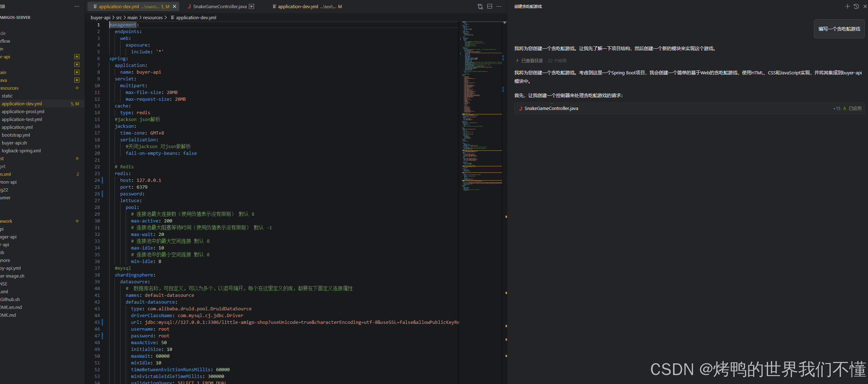
Task: Click unsaved indicator on SnakeGameController.java tab
Action: click(x=252, y=6)
